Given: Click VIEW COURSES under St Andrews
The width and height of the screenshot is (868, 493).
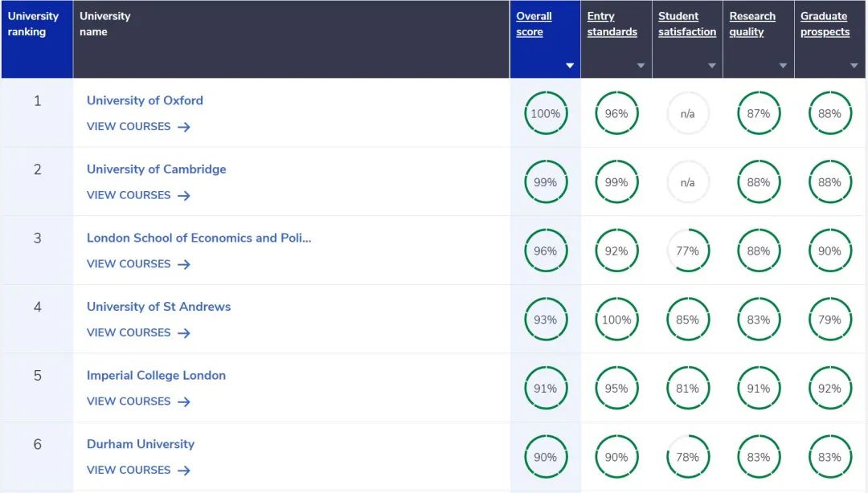Looking at the screenshot, I should (138, 332).
